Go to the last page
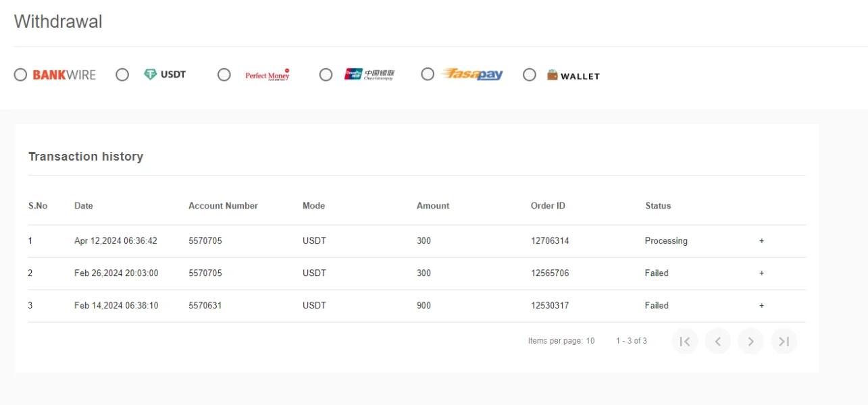This screenshot has height=405, width=868. coord(784,342)
